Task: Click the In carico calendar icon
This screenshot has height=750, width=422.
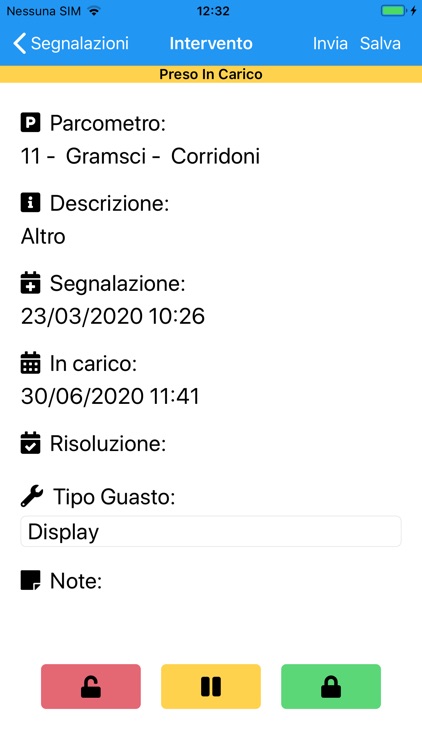Action: tap(31, 364)
